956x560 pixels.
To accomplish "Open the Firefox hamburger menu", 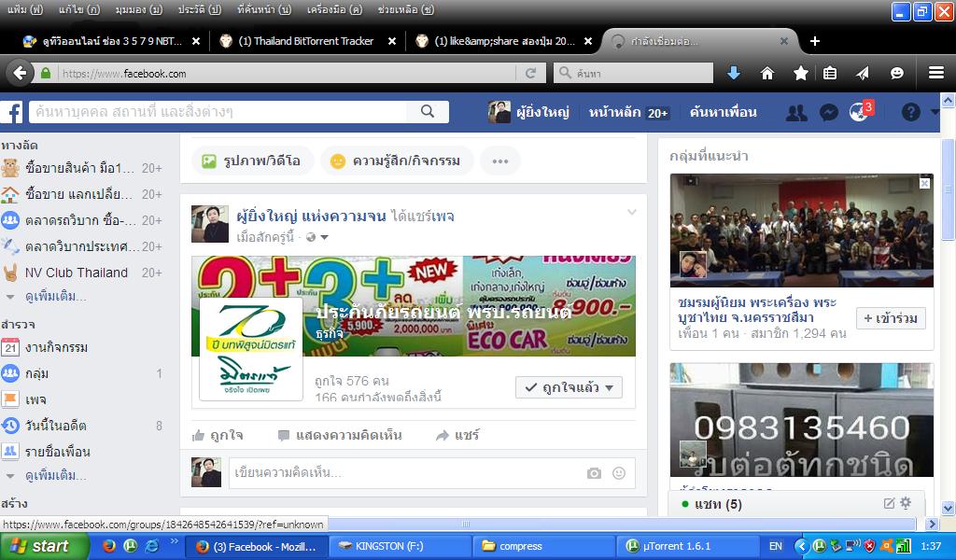I will click(936, 73).
